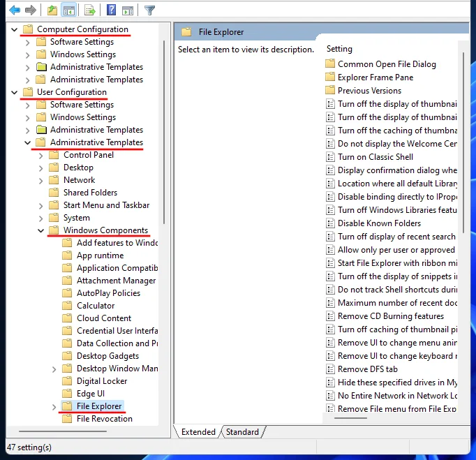This screenshot has height=460, width=476.
Task: Expand the File Explorer tree node
Action: [x=54, y=406]
